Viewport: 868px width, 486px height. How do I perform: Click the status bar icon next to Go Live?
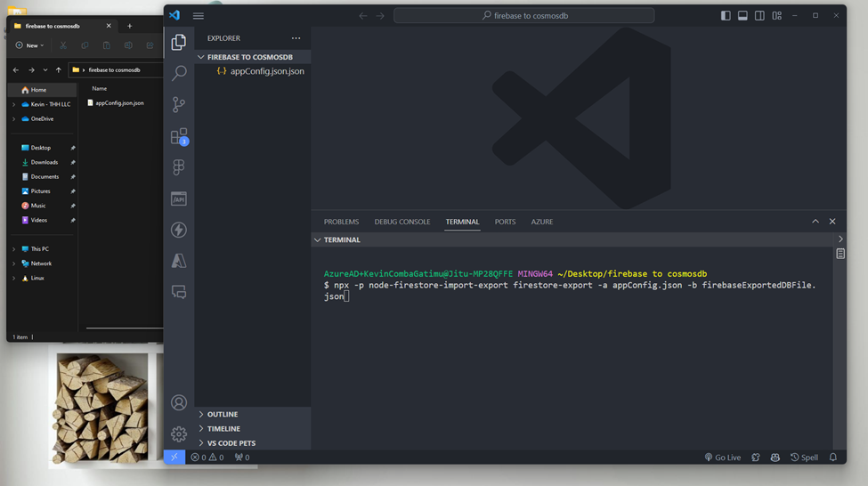tap(756, 458)
